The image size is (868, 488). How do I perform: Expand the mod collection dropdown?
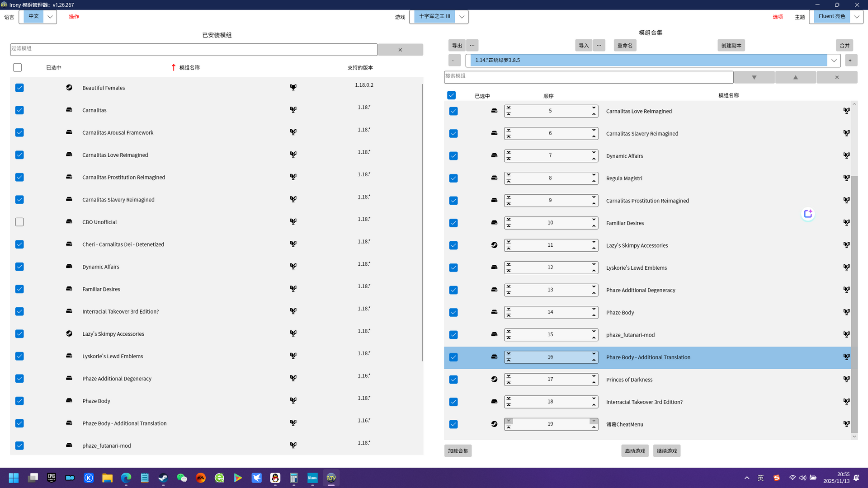834,60
